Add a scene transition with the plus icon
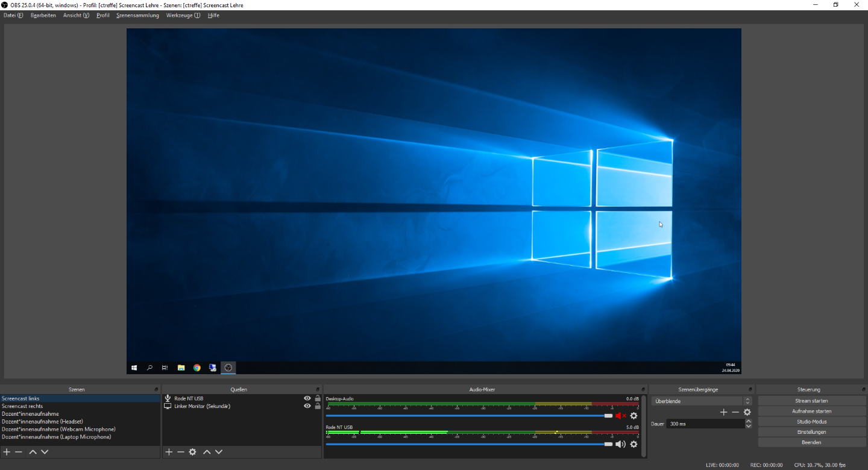This screenshot has width=868, height=470. pyautogui.click(x=724, y=412)
